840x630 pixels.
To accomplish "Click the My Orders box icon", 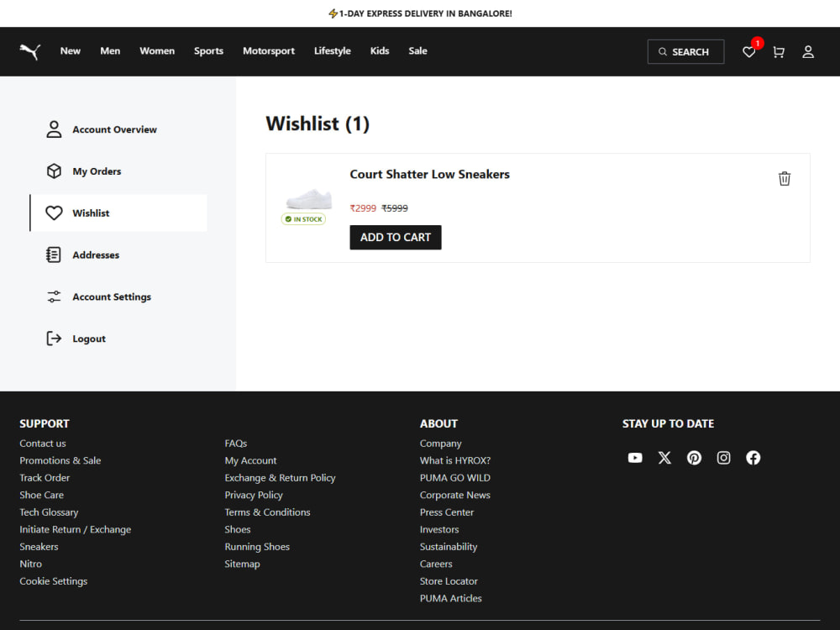I will pyautogui.click(x=54, y=171).
